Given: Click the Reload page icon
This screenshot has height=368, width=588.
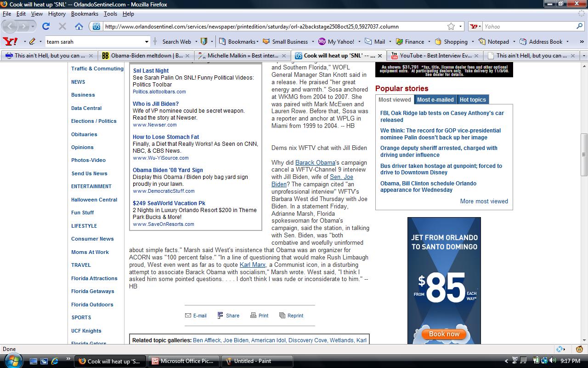Looking at the screenshot, I should 46,26.
